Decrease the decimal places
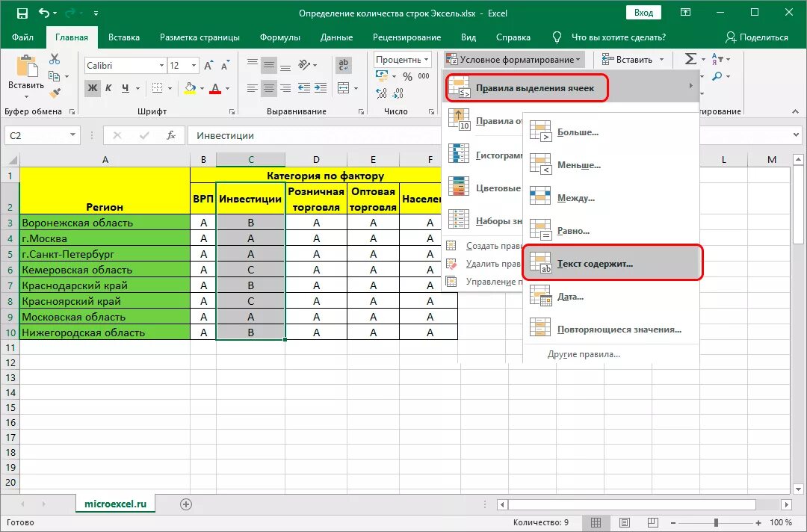Viewport: 807px width, 532px height. coord(398,93)
